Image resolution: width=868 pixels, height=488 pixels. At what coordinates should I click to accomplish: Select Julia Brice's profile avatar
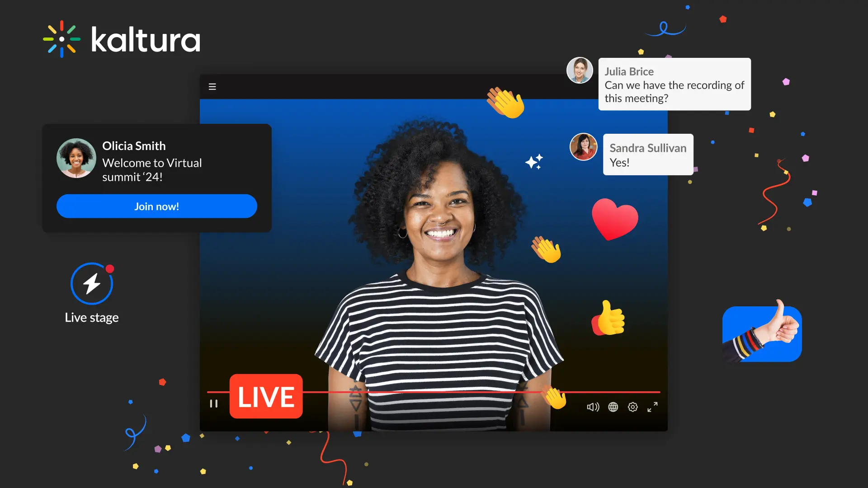click(x=580, y=70)
